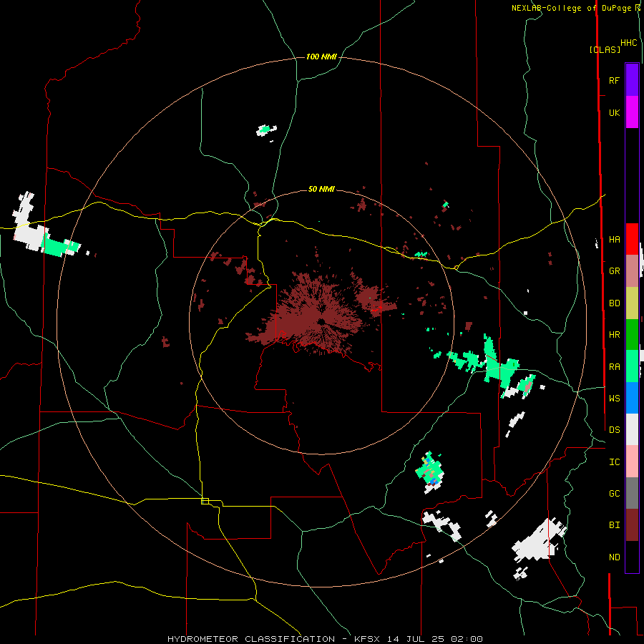This screenshot has width=644, height=644.
Task: Click the HA red legend swatch
Action: (632, 239)
